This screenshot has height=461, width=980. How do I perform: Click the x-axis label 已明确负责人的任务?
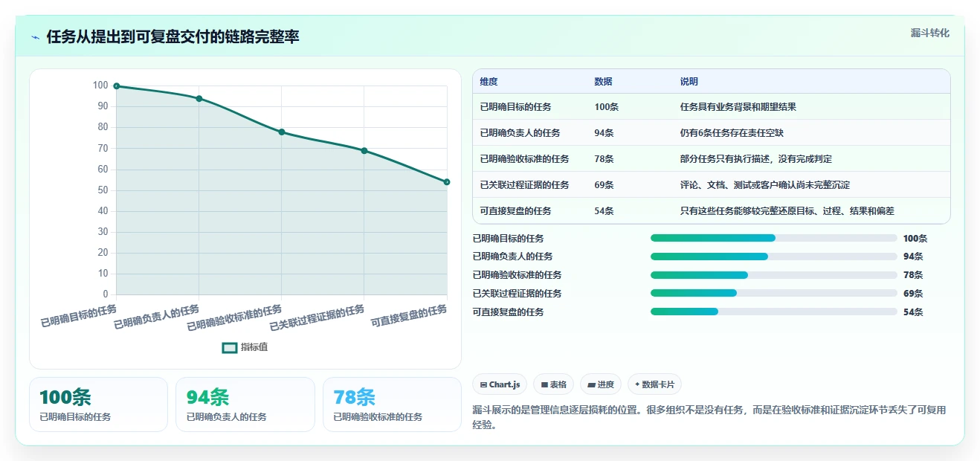(157, 317)
